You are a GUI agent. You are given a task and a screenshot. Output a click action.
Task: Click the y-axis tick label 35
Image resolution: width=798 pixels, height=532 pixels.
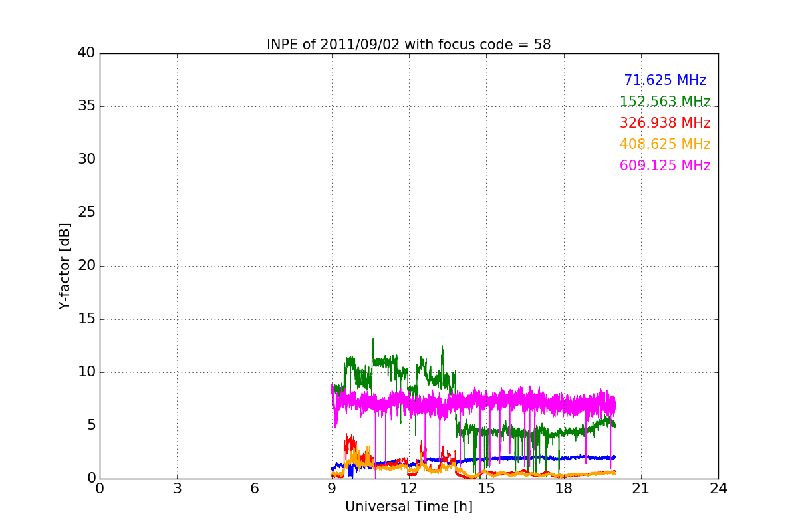86,106
